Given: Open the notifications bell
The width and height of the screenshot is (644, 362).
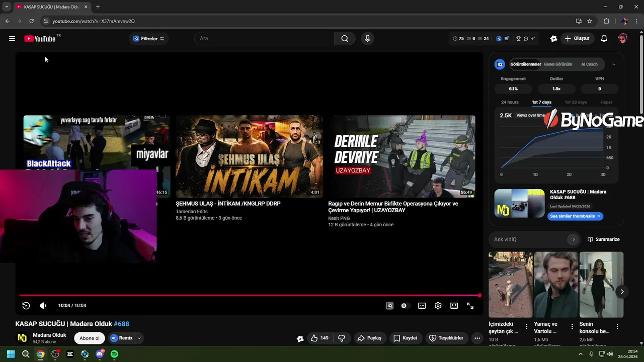Looking at the screenshot, I should click(604, 39).
